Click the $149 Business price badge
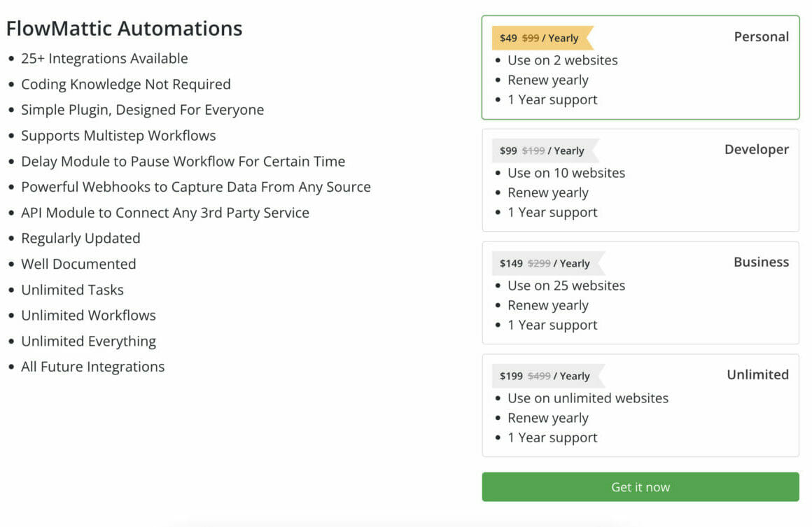The height and width of the screenshot is (527, 812). pyautogui.click(x=541, y=263)
